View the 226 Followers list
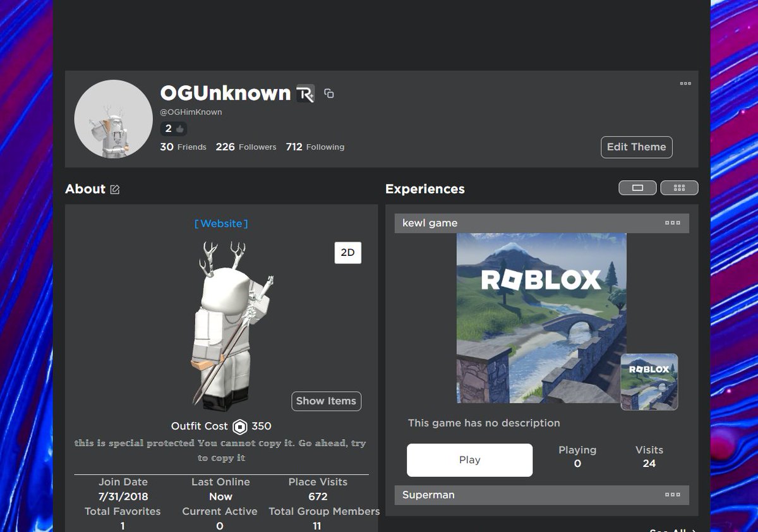 tap(246, 147)
